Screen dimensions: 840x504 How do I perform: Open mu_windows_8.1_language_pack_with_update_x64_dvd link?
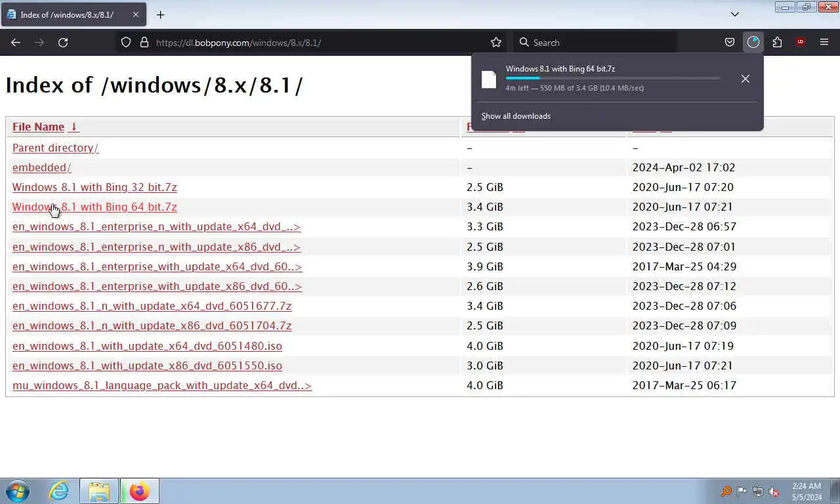click(162, 385)
